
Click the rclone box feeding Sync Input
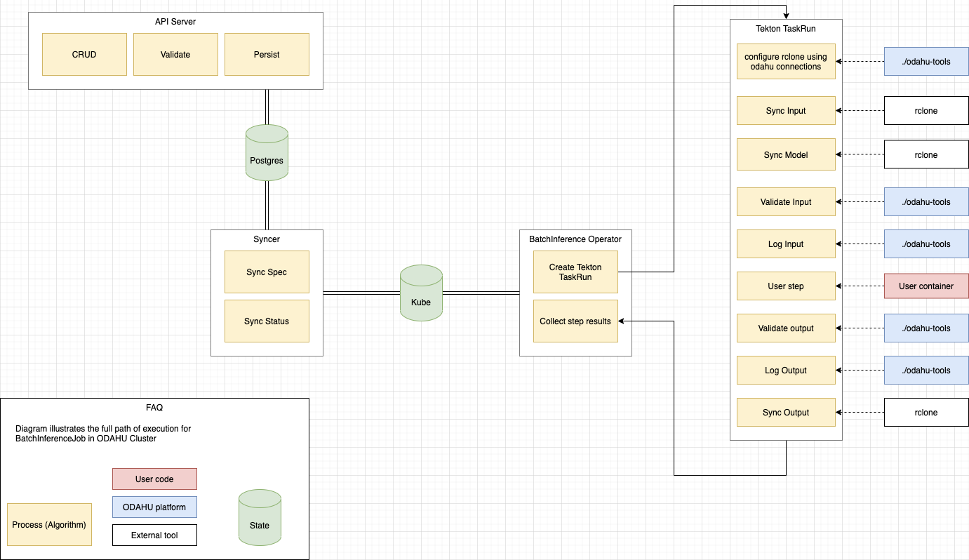(926, 110)
